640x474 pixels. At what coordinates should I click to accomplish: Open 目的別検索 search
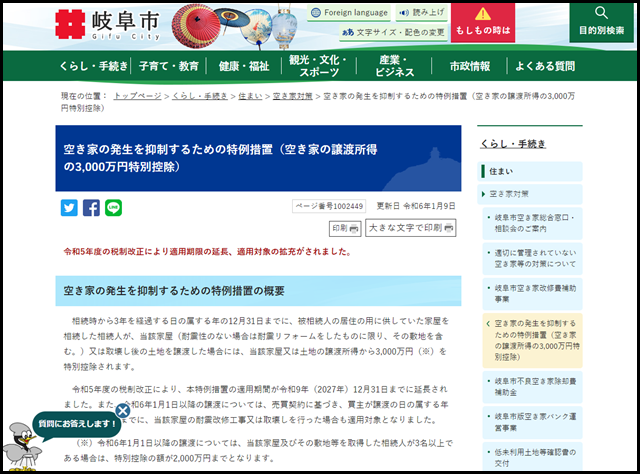pos(602,22)
